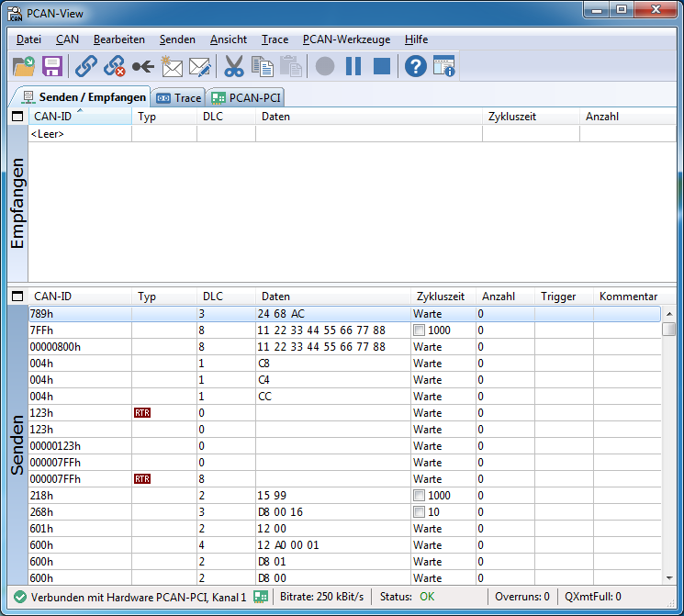Open the Senden menu
Image resolution: width=684 pixels, height=616 pixels.
(177, 39)
